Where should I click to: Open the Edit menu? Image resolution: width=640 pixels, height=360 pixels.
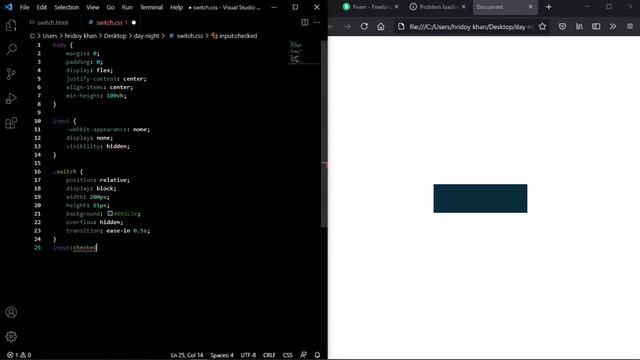point(42,7)
